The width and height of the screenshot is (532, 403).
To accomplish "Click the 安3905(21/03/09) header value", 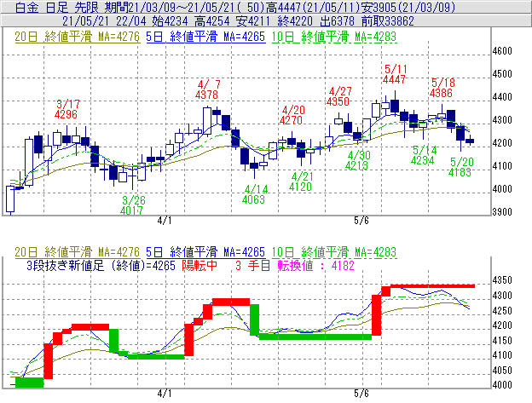I will click(408, 7).
